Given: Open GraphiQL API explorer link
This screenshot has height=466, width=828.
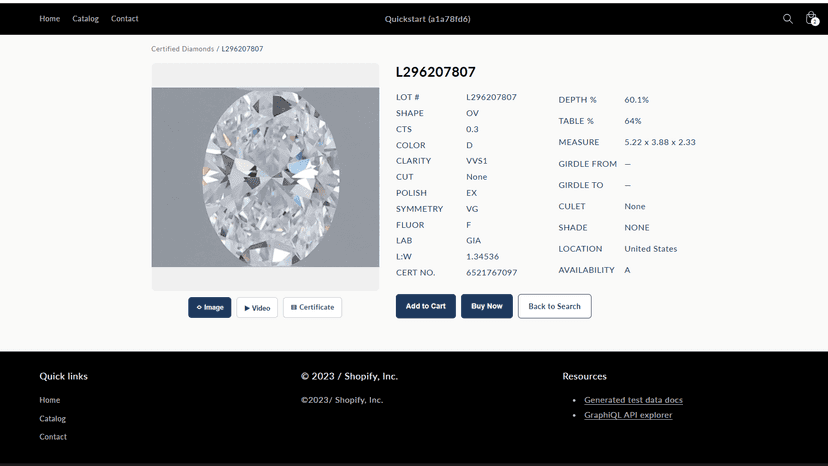Looking at the screenshot, I should (x=628, y=415).
